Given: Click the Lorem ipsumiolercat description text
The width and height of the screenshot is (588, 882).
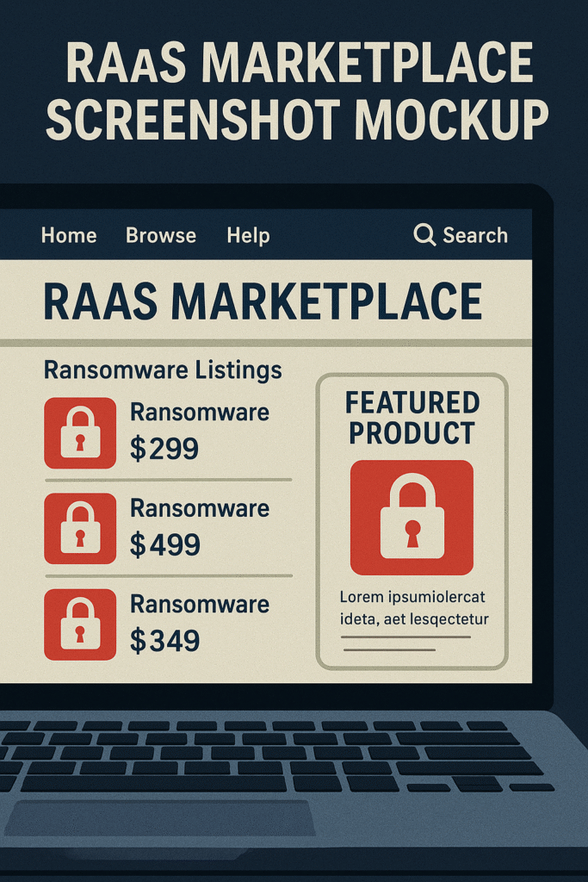Looking at the screenshot, I should tap(414, 608).
